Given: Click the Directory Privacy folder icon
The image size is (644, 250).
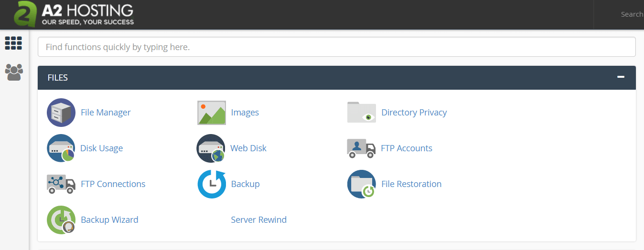Looking at the screenshot, I should (x=361, y=113).
